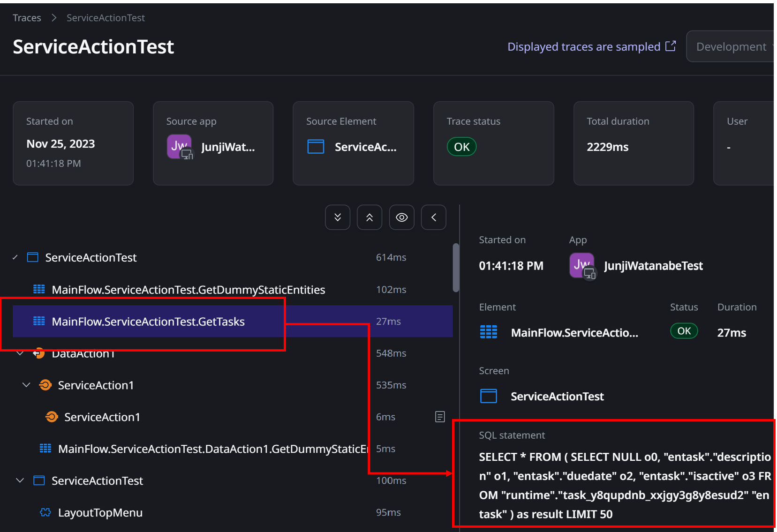Select the MainFlow.ServiceActionTest.DataAction1.GetDummyStaticE row
Viewport: 777px width, 532px height.
(x=233, y=449)
